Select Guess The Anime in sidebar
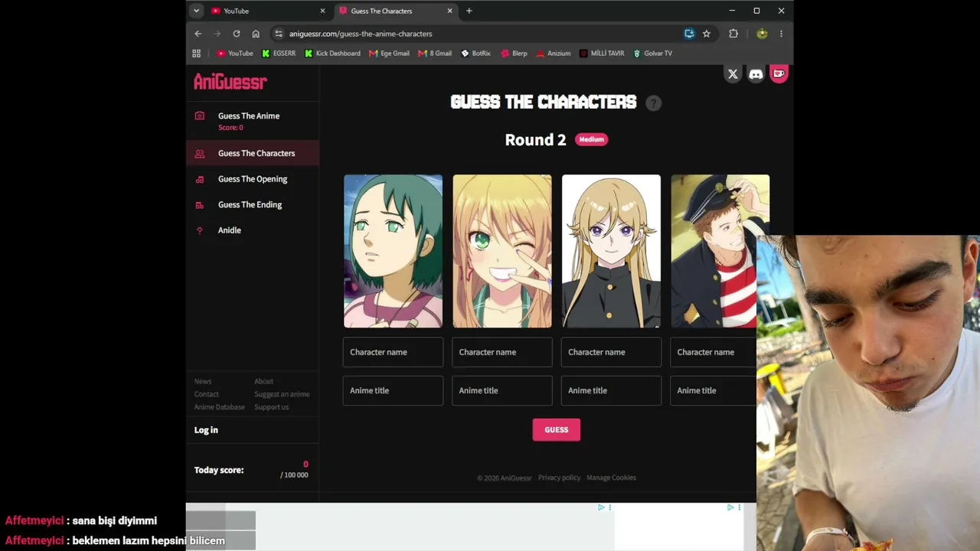The width and height of the screenshot is (980, 551). (253, 120)
